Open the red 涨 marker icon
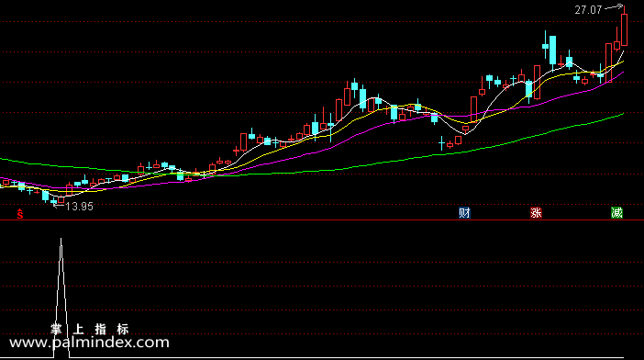Image resolution: width=644 pixels, height=360 pixels. tap(536, 212)
